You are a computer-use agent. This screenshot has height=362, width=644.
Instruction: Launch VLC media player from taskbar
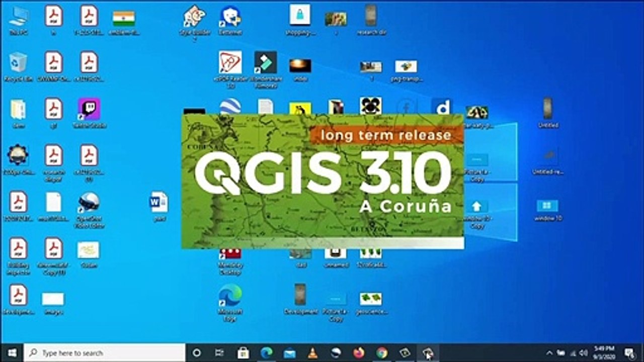coord(312,352)
